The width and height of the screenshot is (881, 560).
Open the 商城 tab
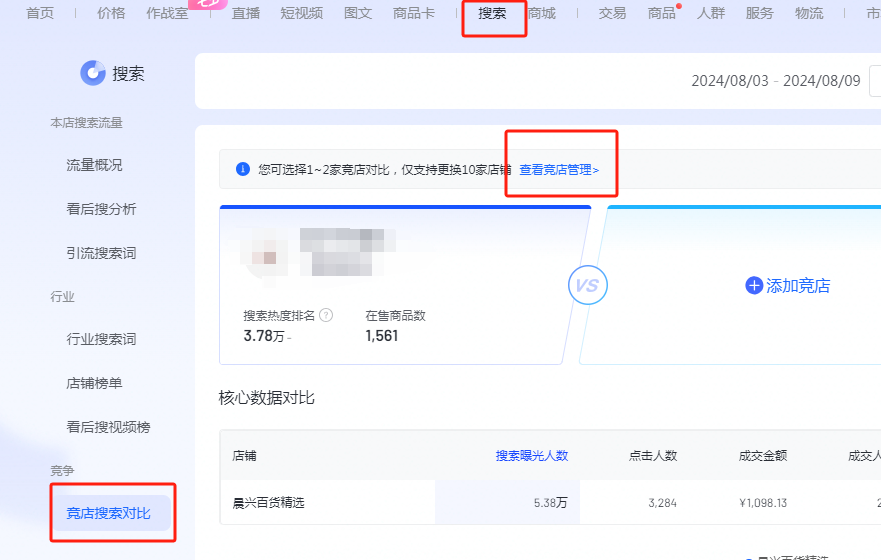pyautogui.click(x=542, y=13)
